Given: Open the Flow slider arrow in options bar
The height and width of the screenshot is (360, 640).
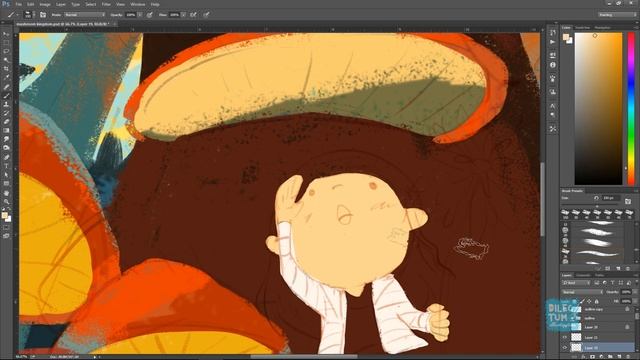Looking at the screenshot, I should click(x=184, y=15).
